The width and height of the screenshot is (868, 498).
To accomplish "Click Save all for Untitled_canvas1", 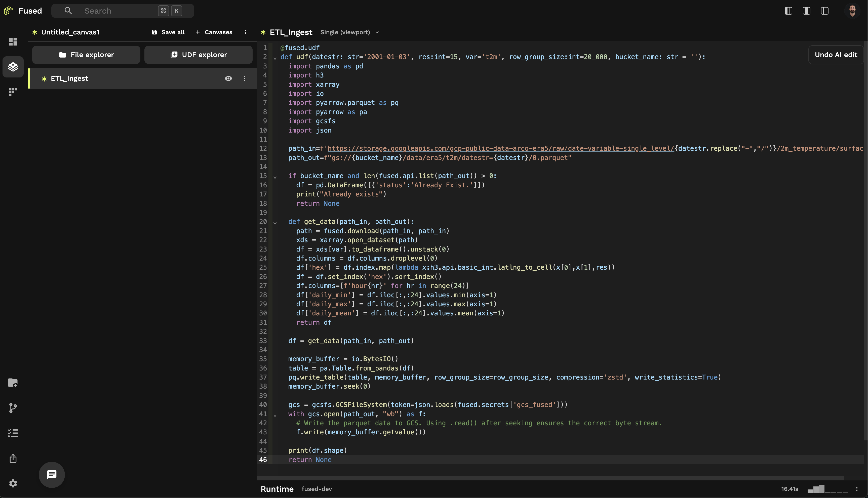I will (168, 32).
